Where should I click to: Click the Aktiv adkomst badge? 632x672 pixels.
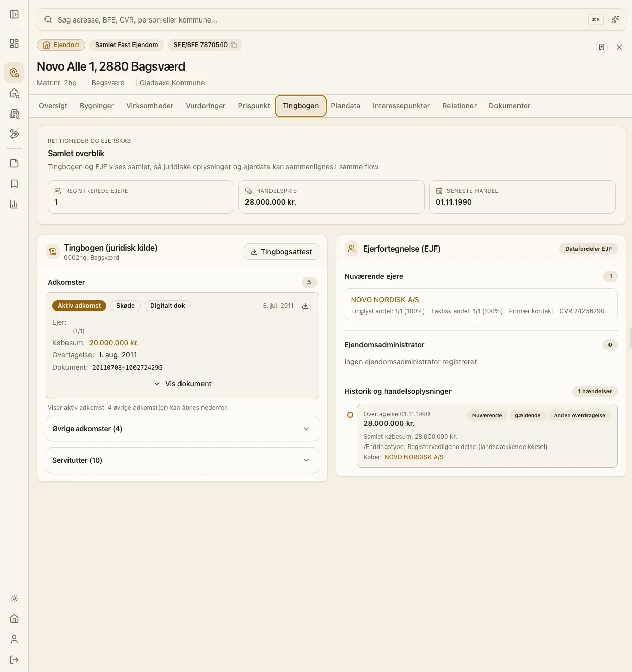point(79,306)
